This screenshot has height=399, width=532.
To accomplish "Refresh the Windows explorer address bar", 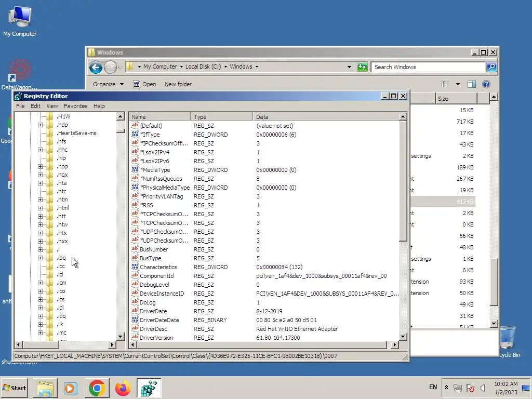I will [362, 67].
